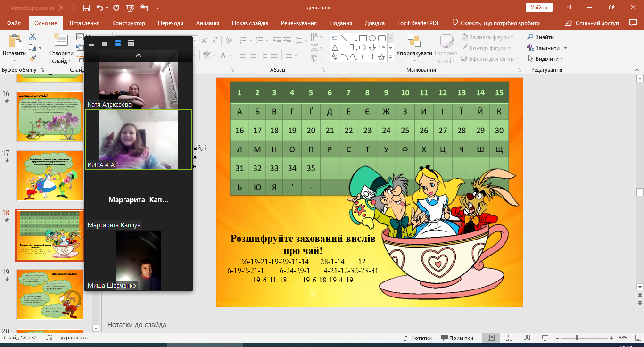This screenshot has height=347, width=644.
Task: Select the active speaker strip view in Zoom
Action: tap(118, 43)
